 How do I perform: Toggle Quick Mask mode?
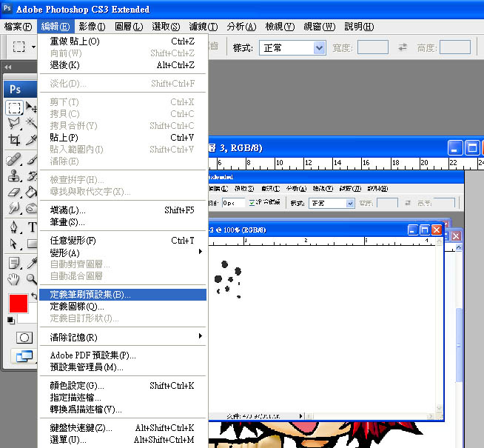coord(24,338)
